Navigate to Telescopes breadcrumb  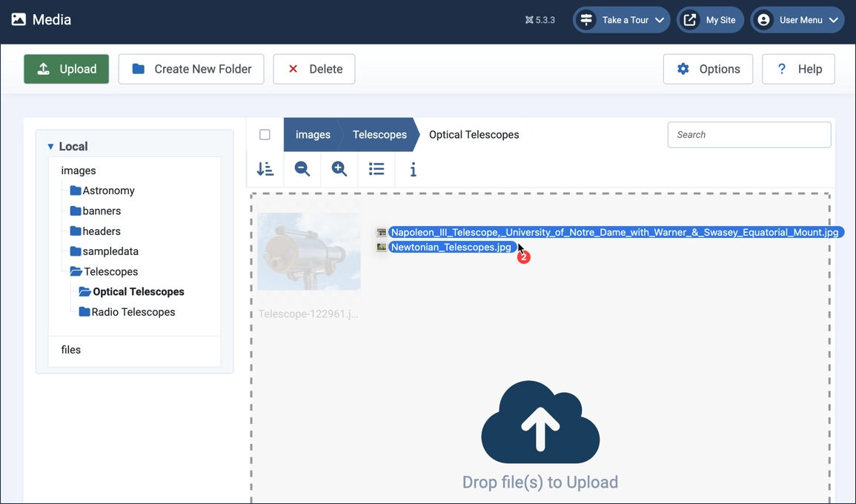379,135
